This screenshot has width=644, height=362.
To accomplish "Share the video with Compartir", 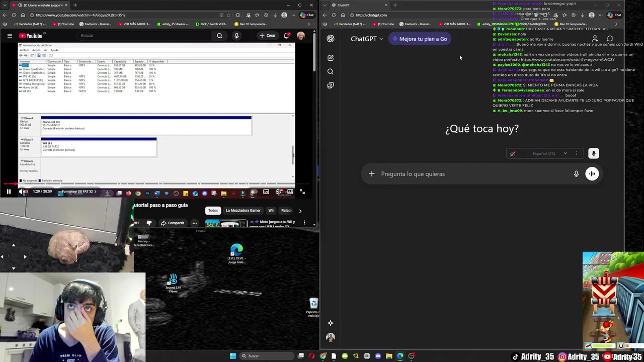I will click(x=172, y=223).
